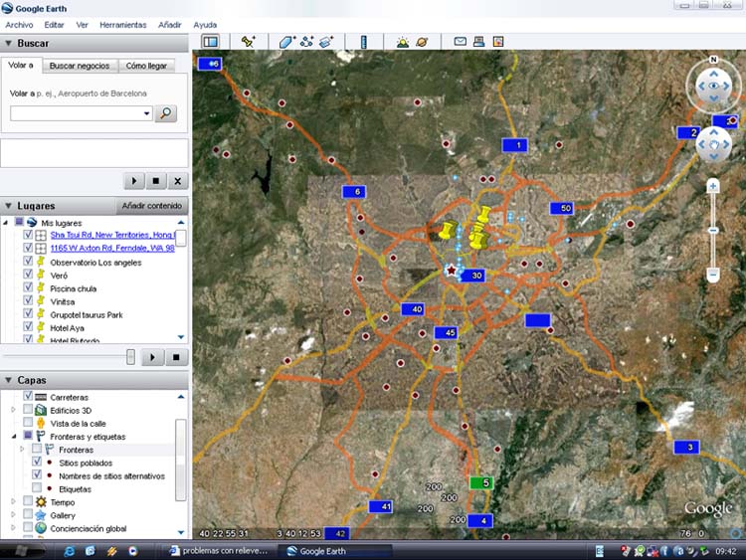Click the Añadir contenido button
746x560 pixels.
click(151, 206)
